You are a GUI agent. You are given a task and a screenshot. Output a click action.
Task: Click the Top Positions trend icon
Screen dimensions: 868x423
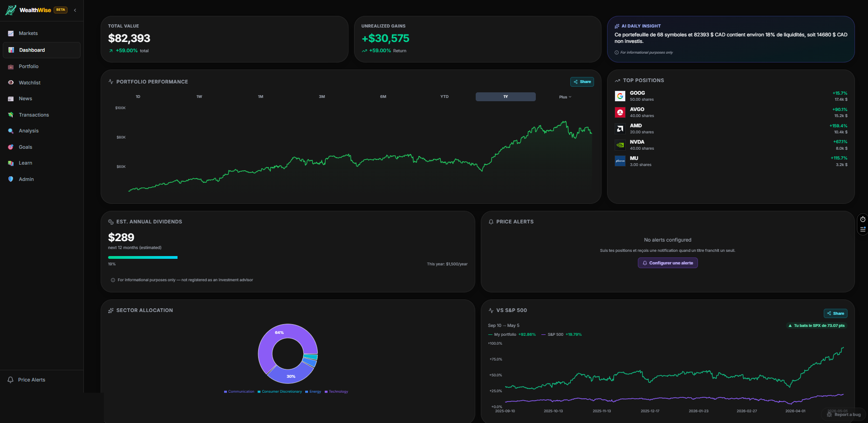[x=617, y=81]
